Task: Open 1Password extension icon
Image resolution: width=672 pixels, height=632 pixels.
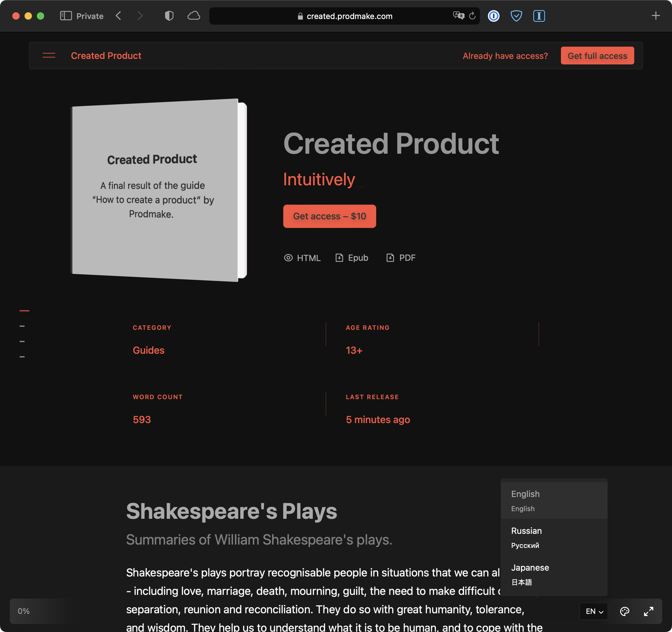Action: 493,16
